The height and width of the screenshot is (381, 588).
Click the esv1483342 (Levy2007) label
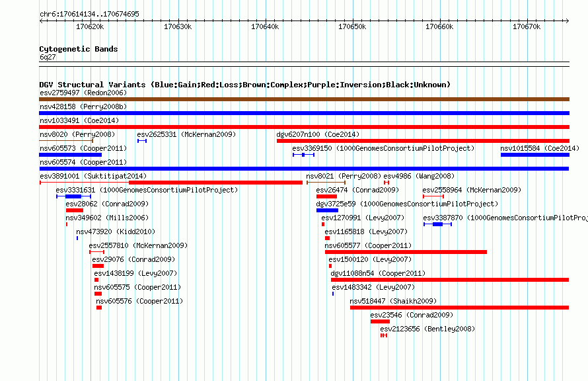pyautogui.click(x=373, y=287)
